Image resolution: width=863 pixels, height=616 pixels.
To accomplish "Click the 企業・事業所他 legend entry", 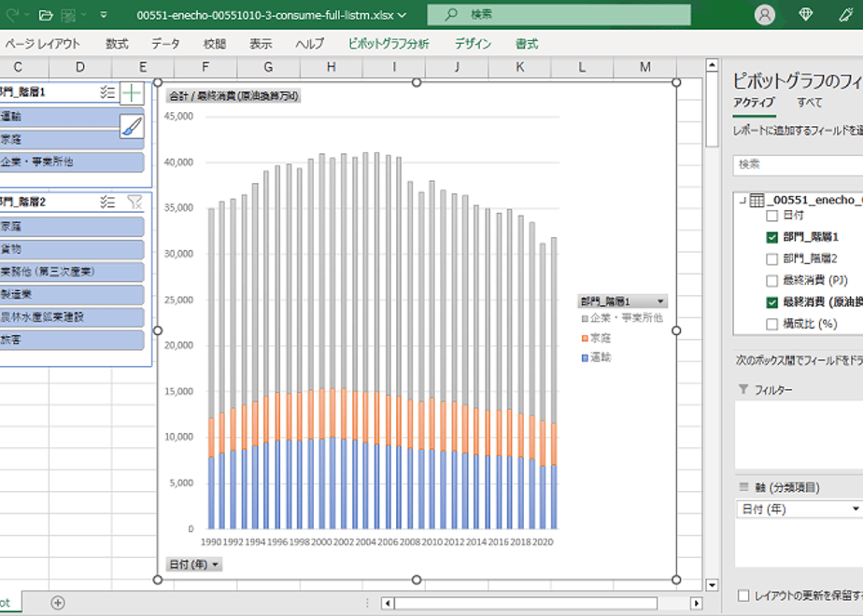I will 622,318.
